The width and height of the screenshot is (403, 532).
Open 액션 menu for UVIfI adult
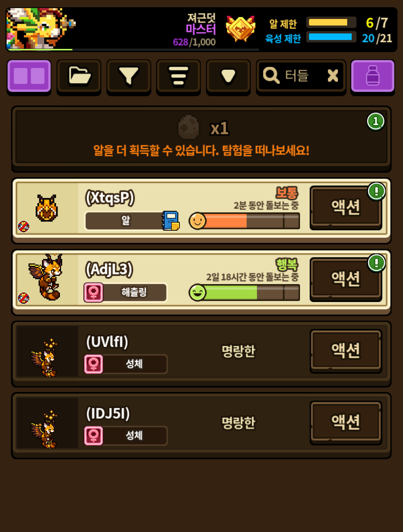tap(346, 350)
